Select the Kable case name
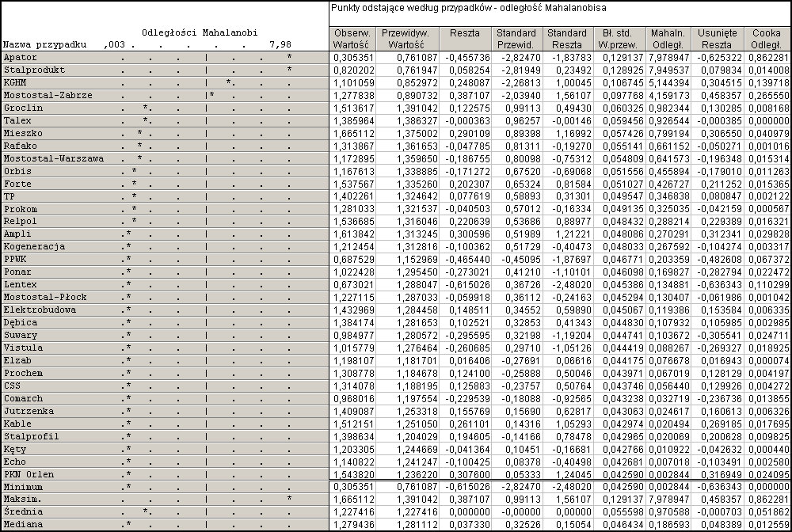Viewport: 792px width, 532px height. pos(17,424)
